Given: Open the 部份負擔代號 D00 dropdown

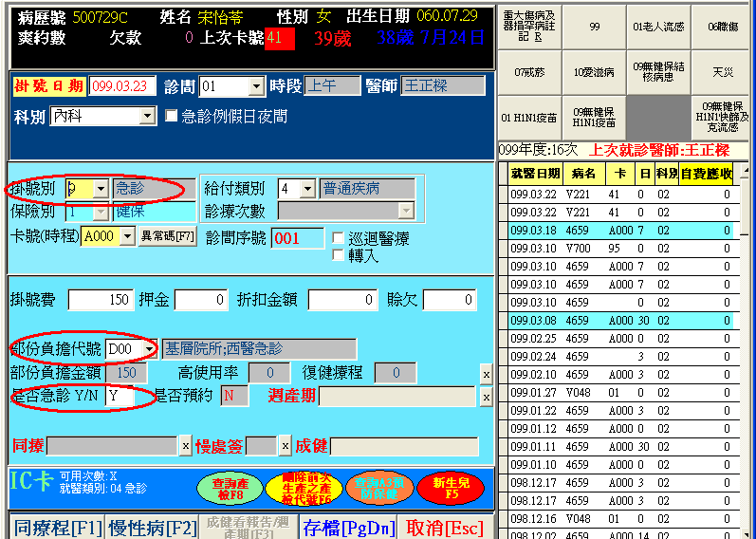Looking at the screenshot, I should tap(149, 349).
